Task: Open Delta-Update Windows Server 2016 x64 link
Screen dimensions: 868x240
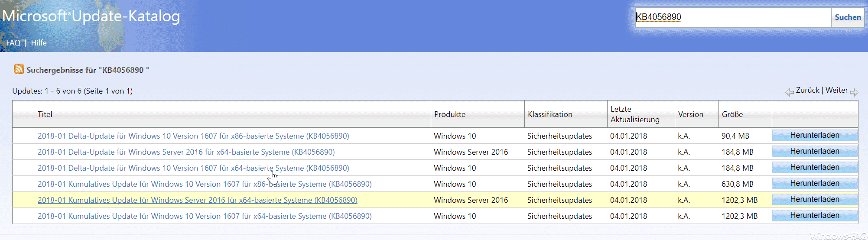Action: coord(186,152)
